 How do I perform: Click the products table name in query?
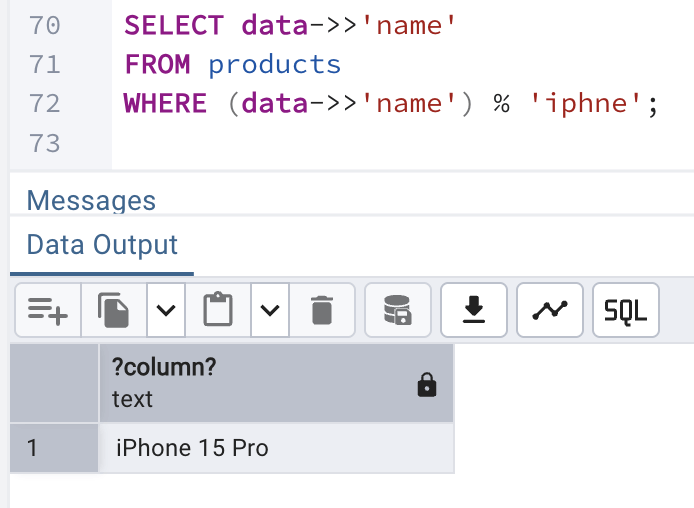(275, 65)
